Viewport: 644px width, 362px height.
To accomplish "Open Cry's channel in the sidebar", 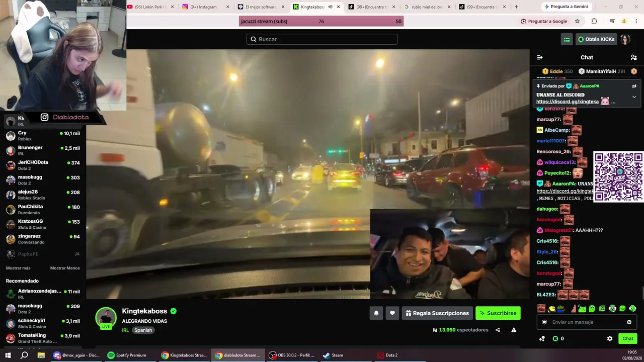I will tap(43, 136).
